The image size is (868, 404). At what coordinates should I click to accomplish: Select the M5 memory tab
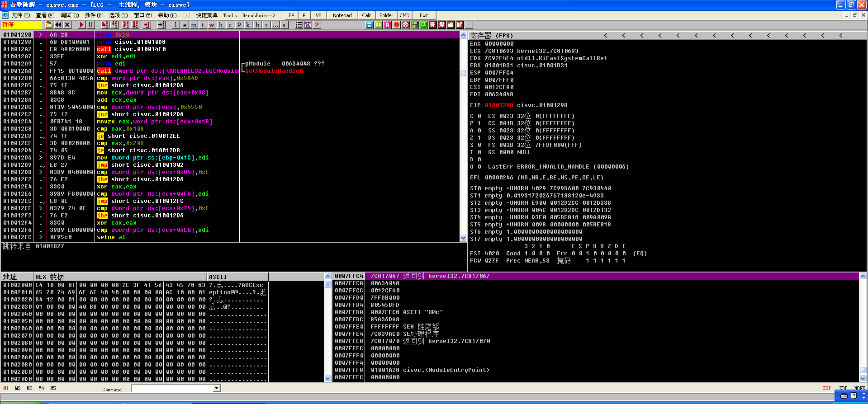pyautogui.click(x=53, y=388)
